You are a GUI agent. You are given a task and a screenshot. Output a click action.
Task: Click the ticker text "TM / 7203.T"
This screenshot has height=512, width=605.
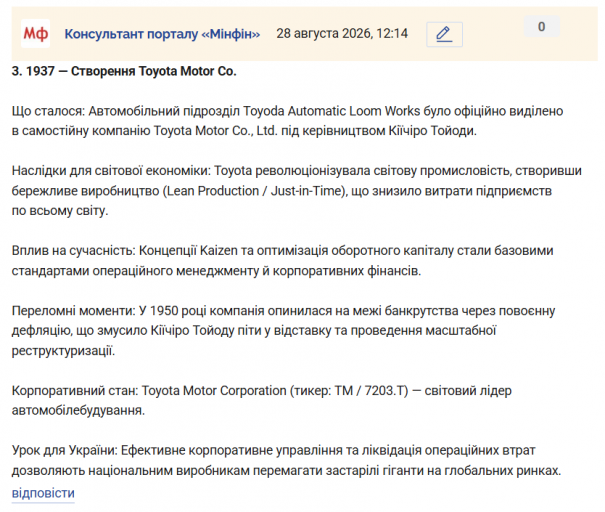(370, 391)
